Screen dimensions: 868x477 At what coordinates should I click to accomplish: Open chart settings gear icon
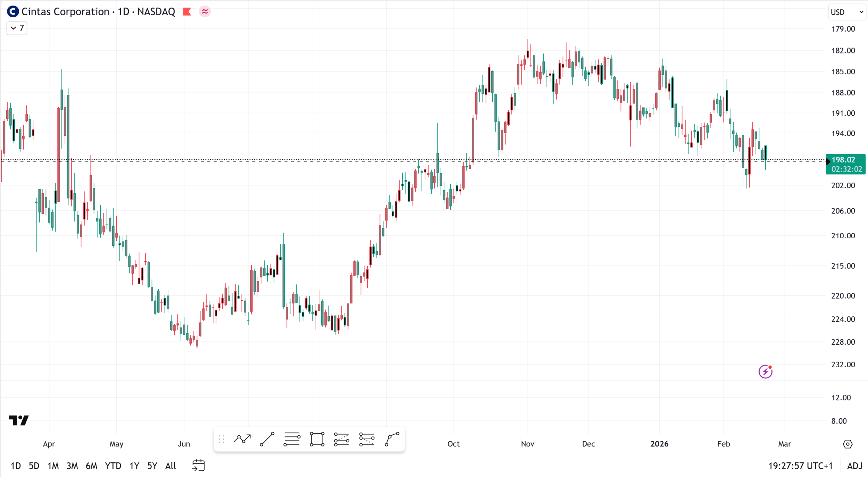(x=848, y=444)
